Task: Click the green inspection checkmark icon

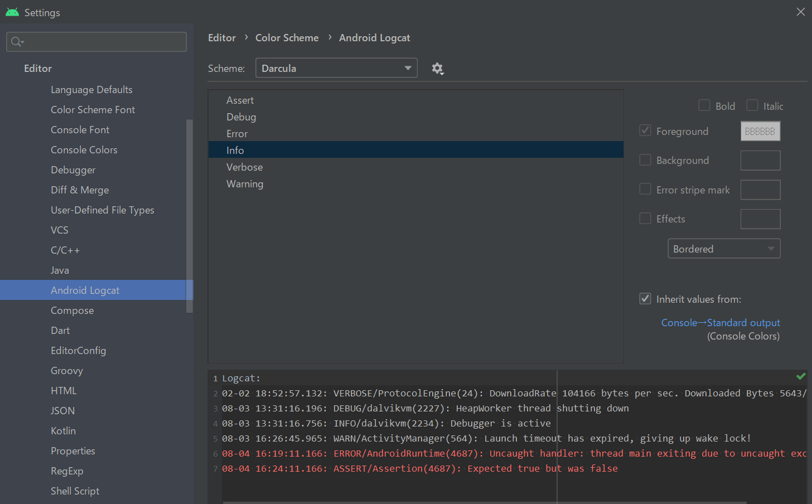Action: [x=801, y=376]
